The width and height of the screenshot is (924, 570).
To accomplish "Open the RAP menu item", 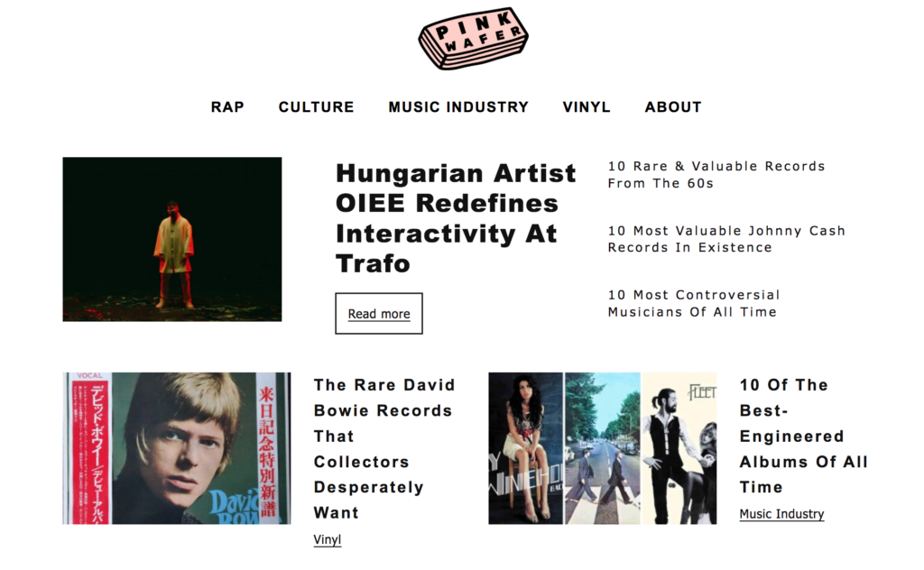I will (x=227, y=107).
